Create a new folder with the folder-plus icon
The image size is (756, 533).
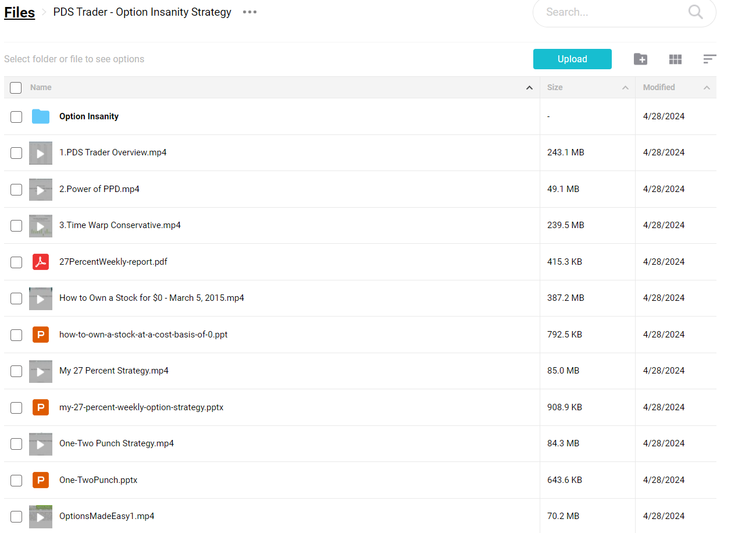click(640, 59)
